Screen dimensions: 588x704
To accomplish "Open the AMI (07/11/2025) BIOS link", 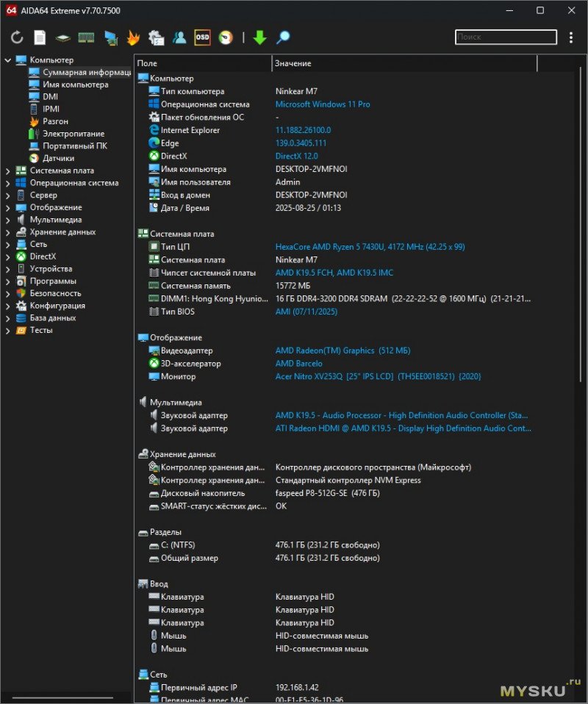I will pos(306,312).
